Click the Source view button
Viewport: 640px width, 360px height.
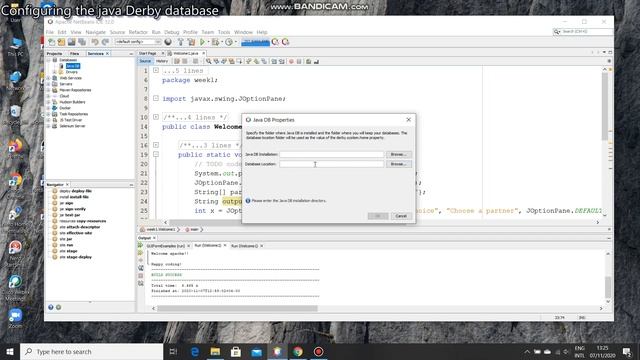[145, 61]
